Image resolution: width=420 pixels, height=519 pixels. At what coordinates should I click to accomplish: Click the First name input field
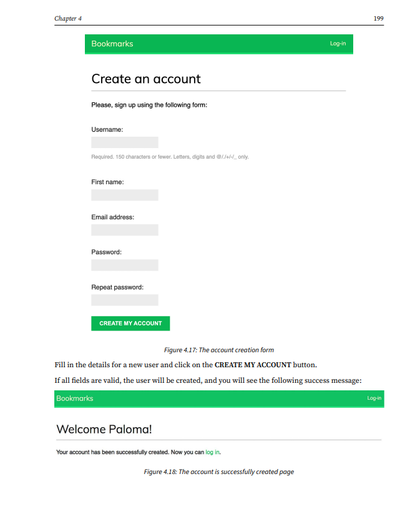[x=125, y=195]
